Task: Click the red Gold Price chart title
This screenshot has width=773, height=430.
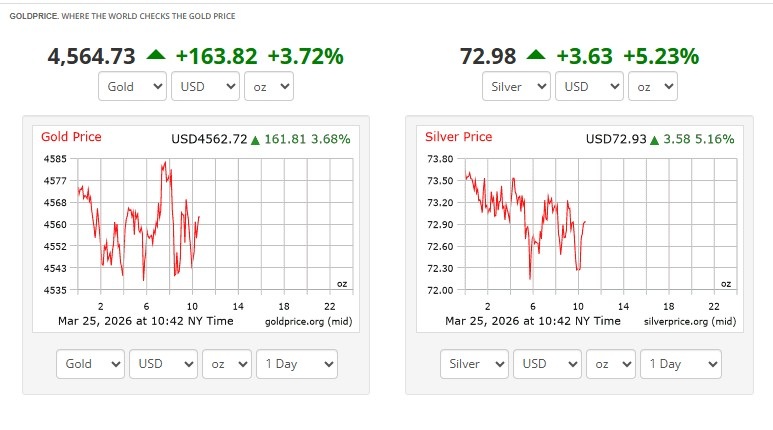Action: 71,137
